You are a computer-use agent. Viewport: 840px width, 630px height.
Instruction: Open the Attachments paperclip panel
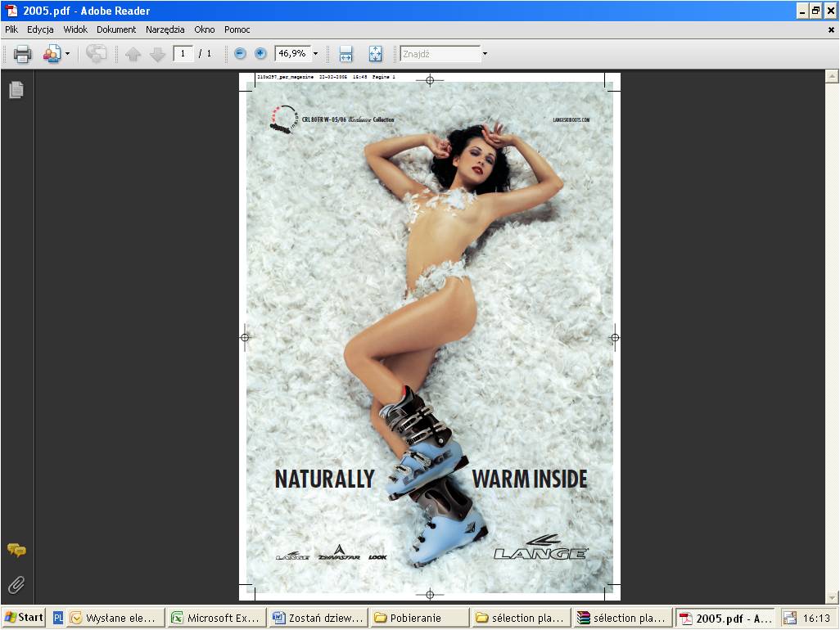16,584
